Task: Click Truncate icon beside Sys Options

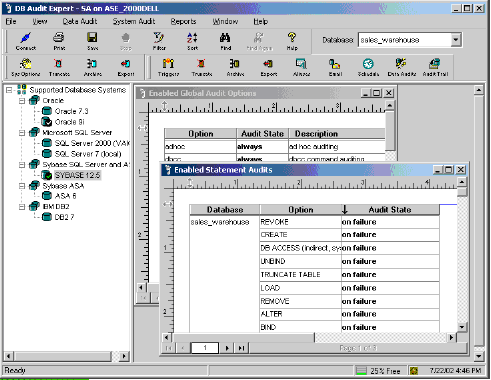Action: [59, 67]
